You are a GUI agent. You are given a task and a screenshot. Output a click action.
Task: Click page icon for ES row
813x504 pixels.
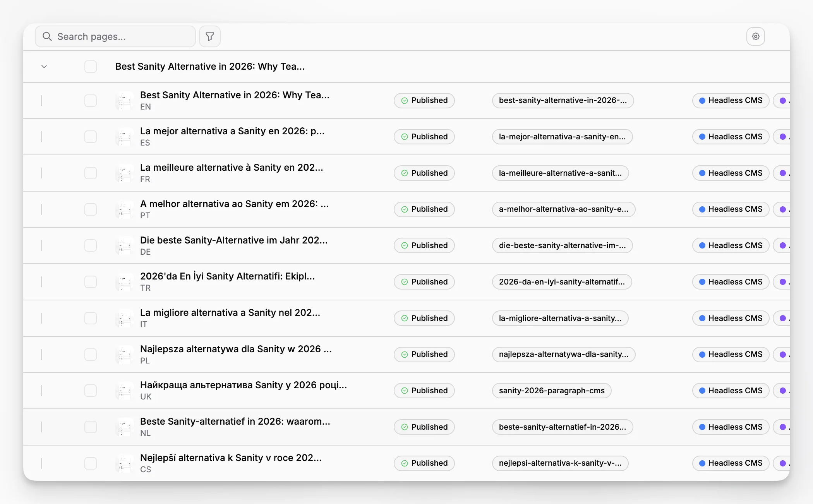click(125, 137)
